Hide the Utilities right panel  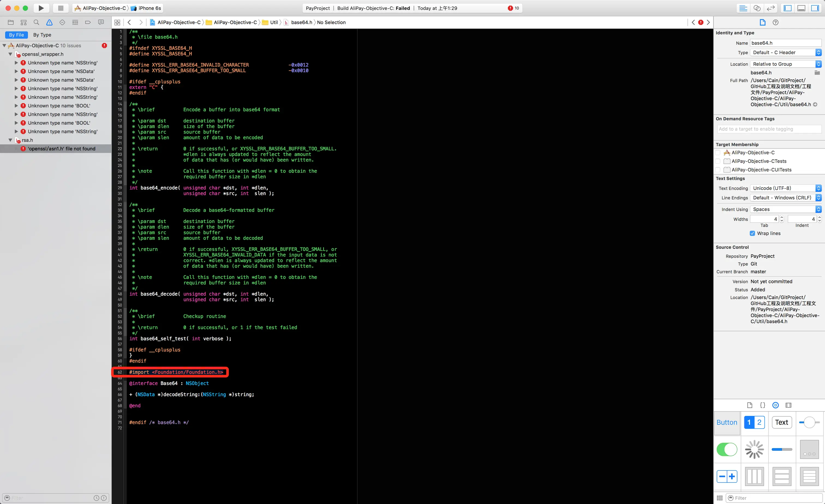[815, 8]
